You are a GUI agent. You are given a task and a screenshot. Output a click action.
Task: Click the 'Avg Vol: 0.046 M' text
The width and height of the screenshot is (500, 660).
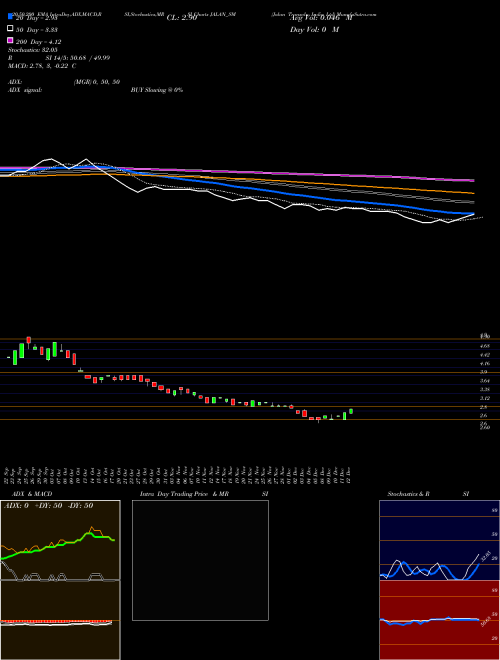click(321, 18)
